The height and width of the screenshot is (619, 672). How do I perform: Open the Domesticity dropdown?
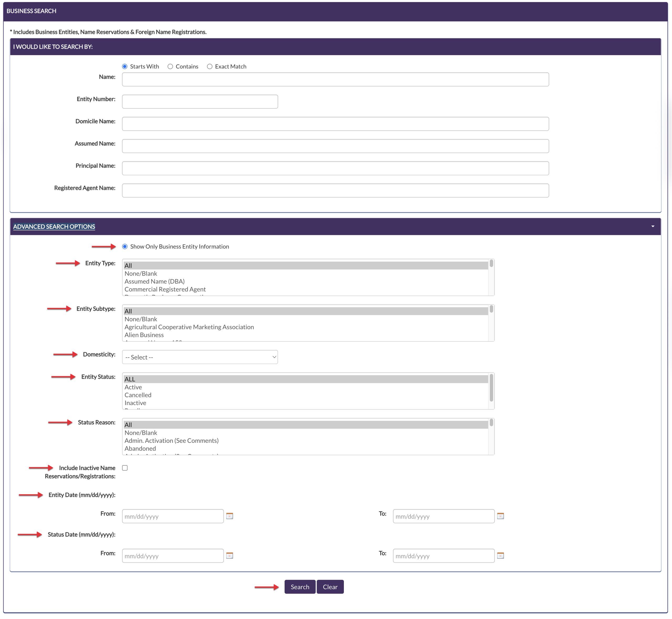tap(200, 357)
